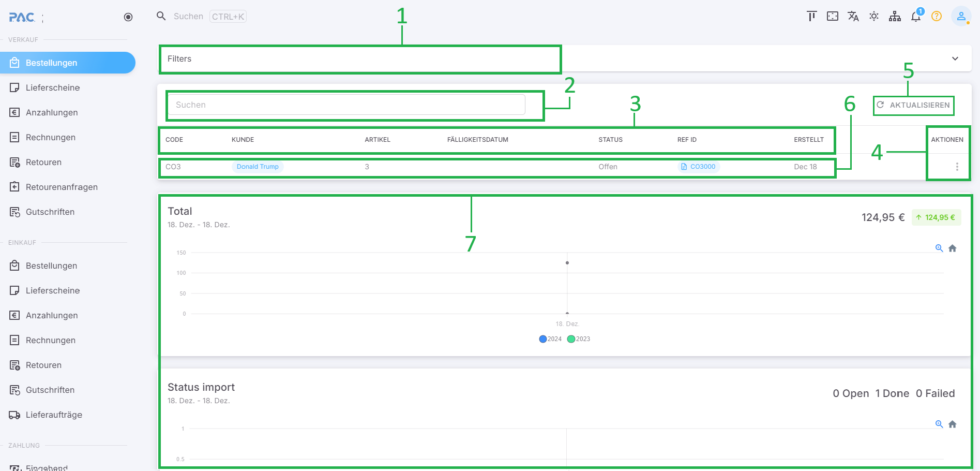Click the table Suchen input field
980x471 pixels.
coord(346,105)
